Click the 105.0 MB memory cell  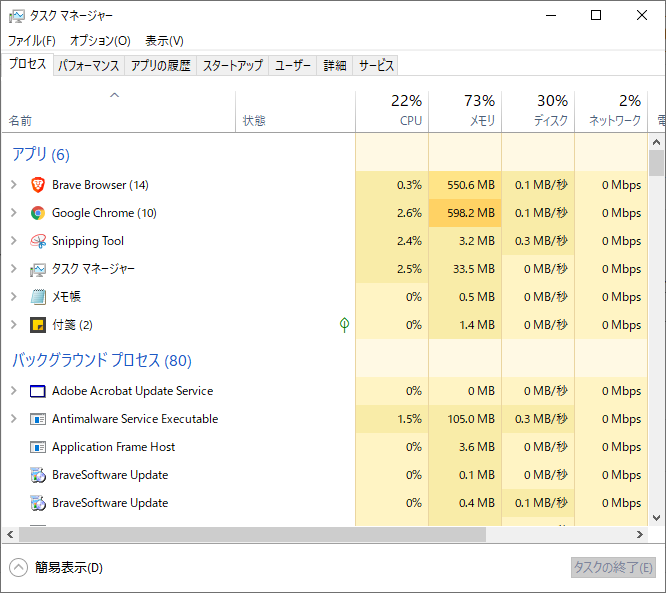coord(465,419)
